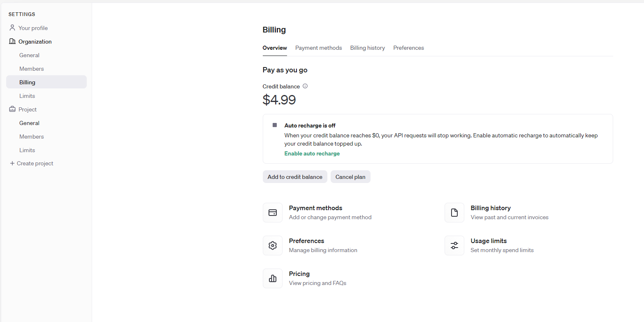The width and height of the screenshot is (644, 322).
Task: Click the Billing history document icon
Action: click(454, 213)
